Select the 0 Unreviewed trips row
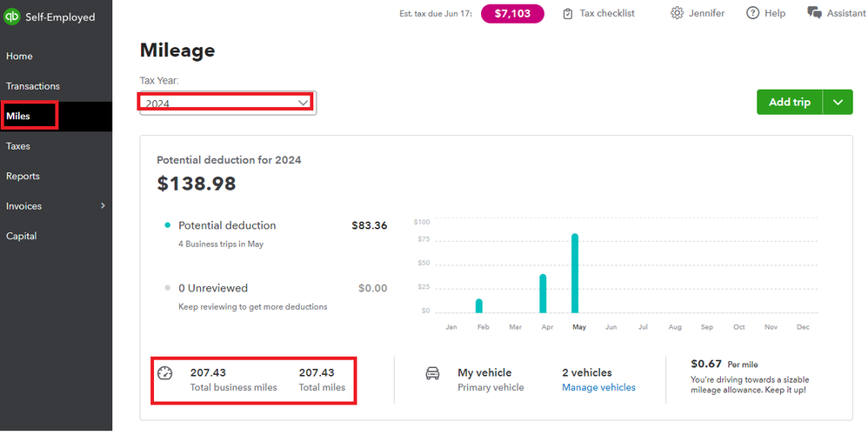Screen dimensions: 868x435 click(x=213, y=288)
